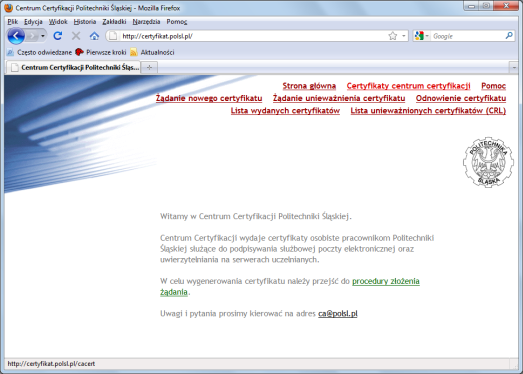
Task: Open a new tab with the plus button
Action: (149, 68)
